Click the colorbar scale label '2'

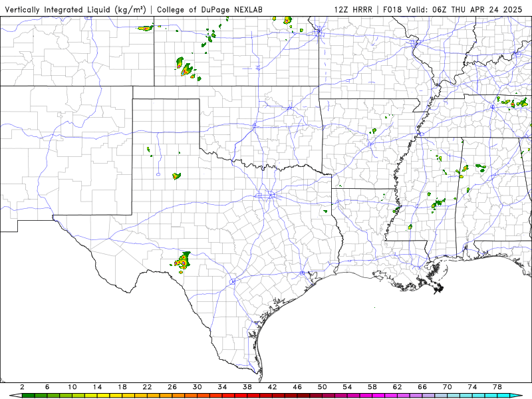(22, 387)
